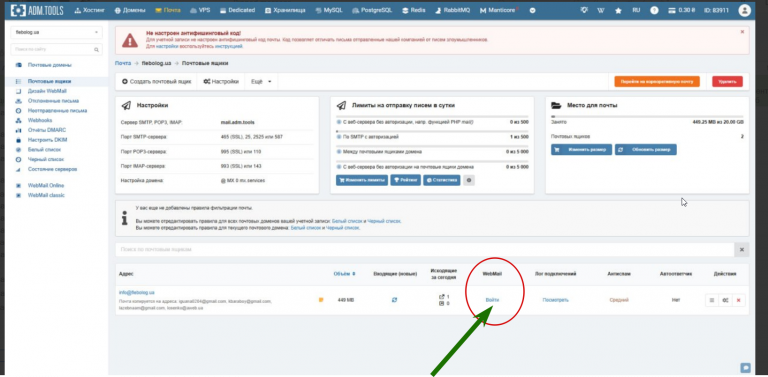Click the Рейтинг button
Image resolution: width=768 pixels, height=377 pixels.
[x=406, y=180]
